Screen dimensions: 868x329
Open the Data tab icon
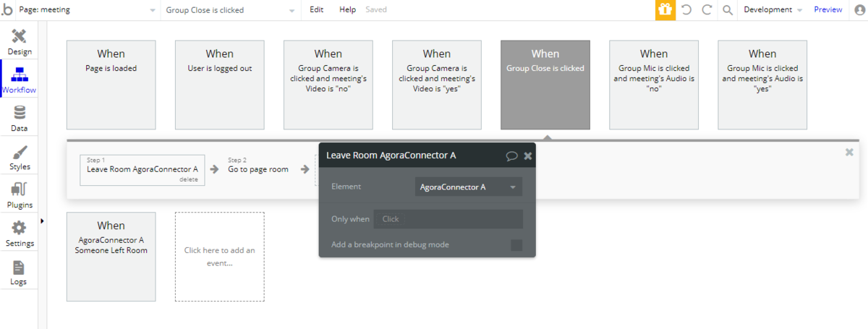tap(20, 114)
